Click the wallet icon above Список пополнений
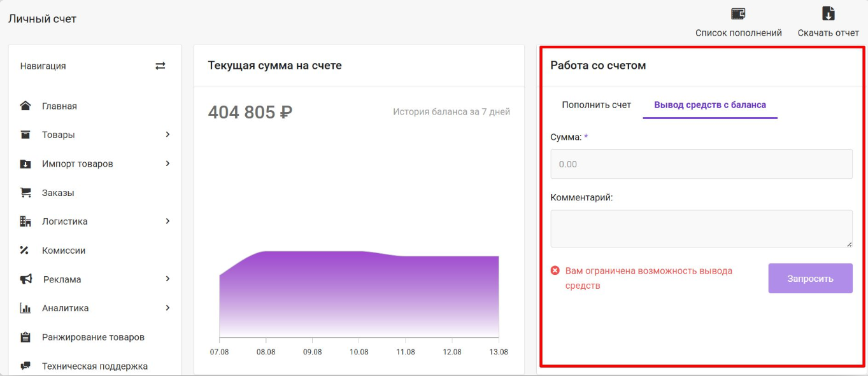This screenshot has width=868, height=376. pos(738,14)
